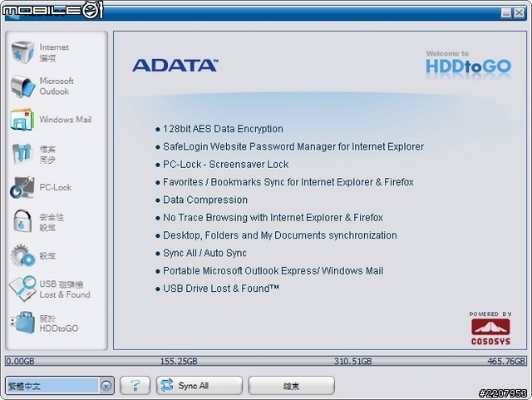The width and height of the screenshot is (532, 400).
Task: Click the disk capacity usage bar
Action: click(266, 361)
